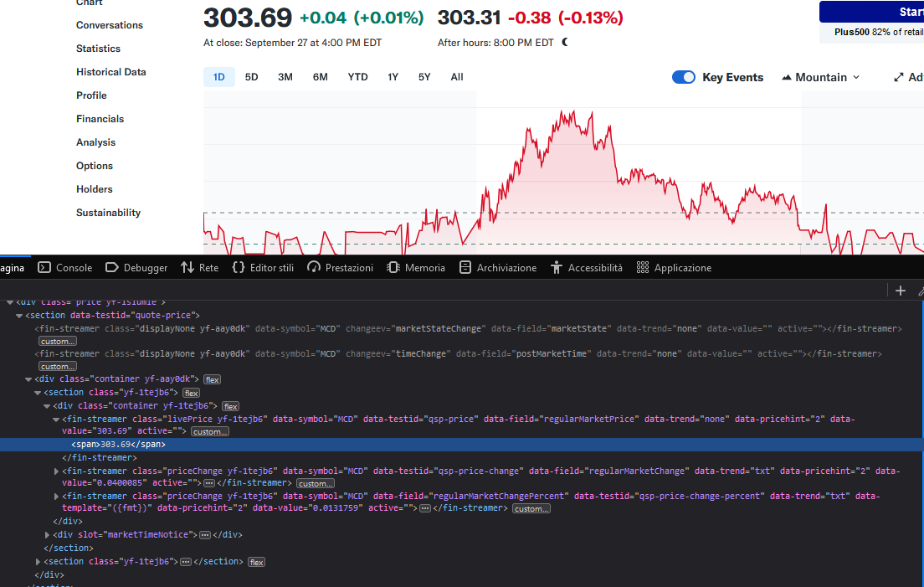Select the 5D chart range

pos(252,77)
